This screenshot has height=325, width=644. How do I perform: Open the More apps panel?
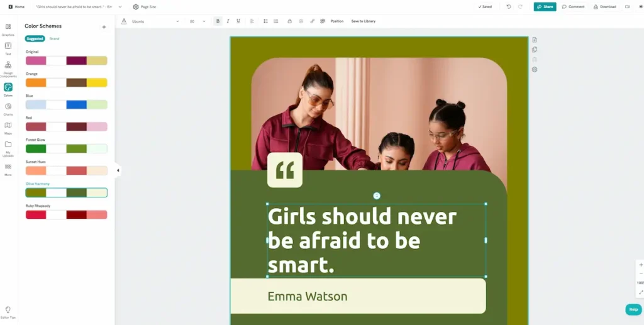click(8, 169)
